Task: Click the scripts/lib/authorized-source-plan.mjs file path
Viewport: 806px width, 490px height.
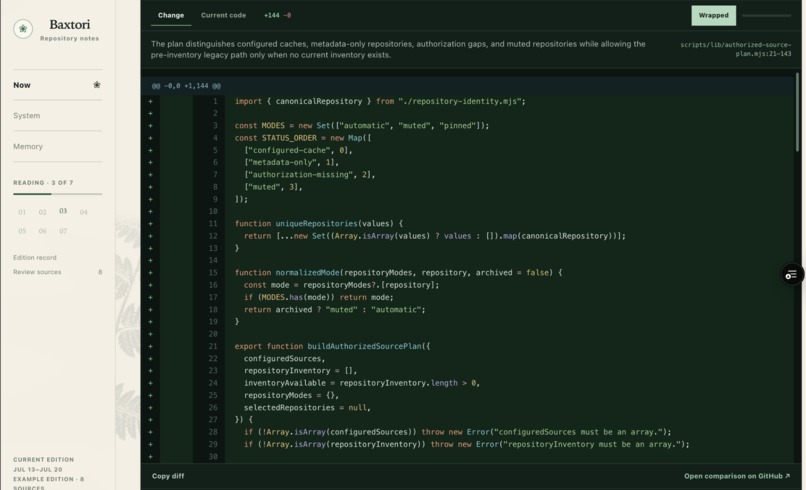Action: click(736, 49)
